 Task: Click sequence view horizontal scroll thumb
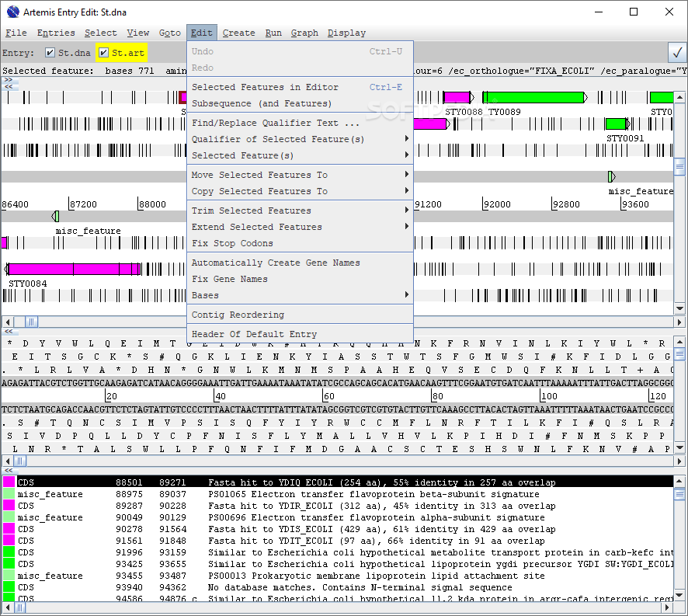tap(19, 461)
